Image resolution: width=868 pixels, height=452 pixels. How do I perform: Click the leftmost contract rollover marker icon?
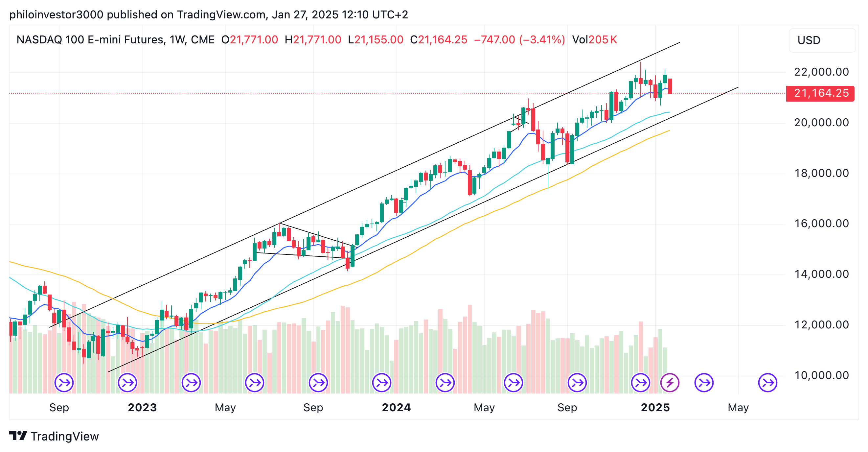(64, 383)
